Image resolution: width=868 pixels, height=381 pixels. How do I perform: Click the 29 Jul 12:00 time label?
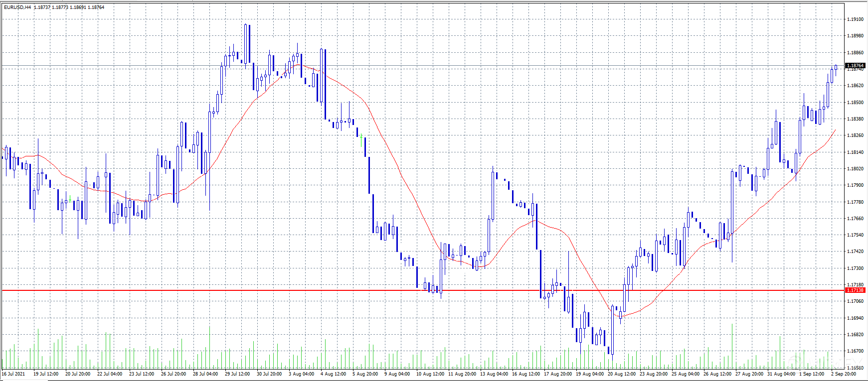click(237, 374)
